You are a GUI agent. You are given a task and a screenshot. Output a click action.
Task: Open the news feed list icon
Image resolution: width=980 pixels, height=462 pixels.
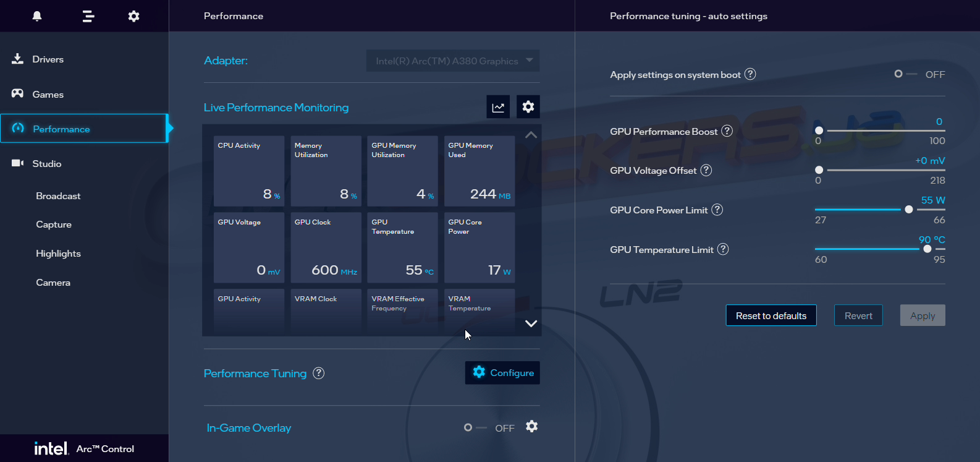[x=88, y=16]
